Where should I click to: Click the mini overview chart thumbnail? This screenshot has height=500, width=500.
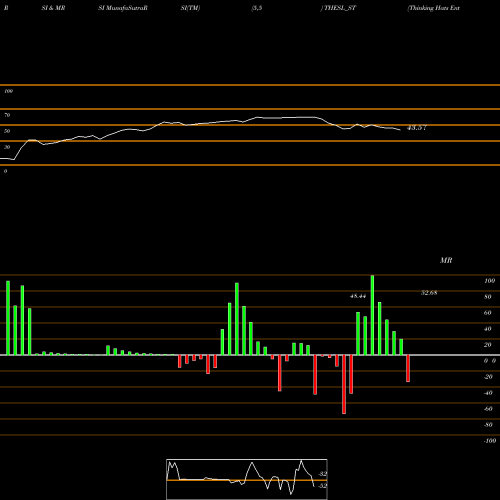(x=247, y=479)
